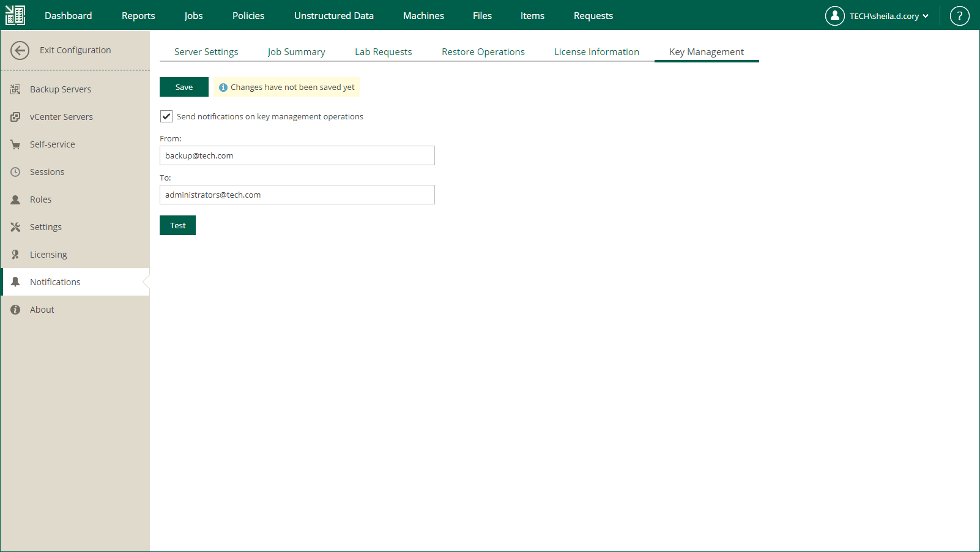Open the Policies menu

pyautogui.click(x=248, y=16)
